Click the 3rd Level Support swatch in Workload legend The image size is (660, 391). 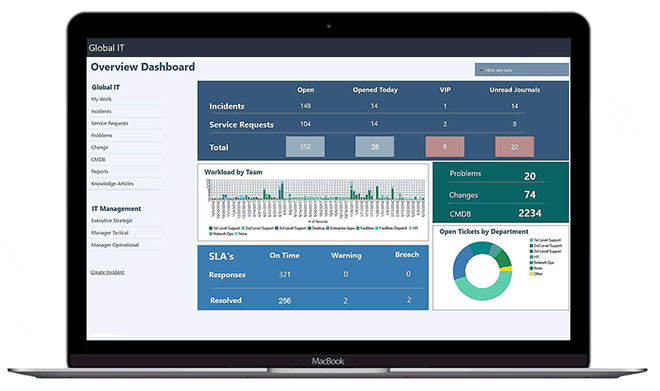pos(277,228)
